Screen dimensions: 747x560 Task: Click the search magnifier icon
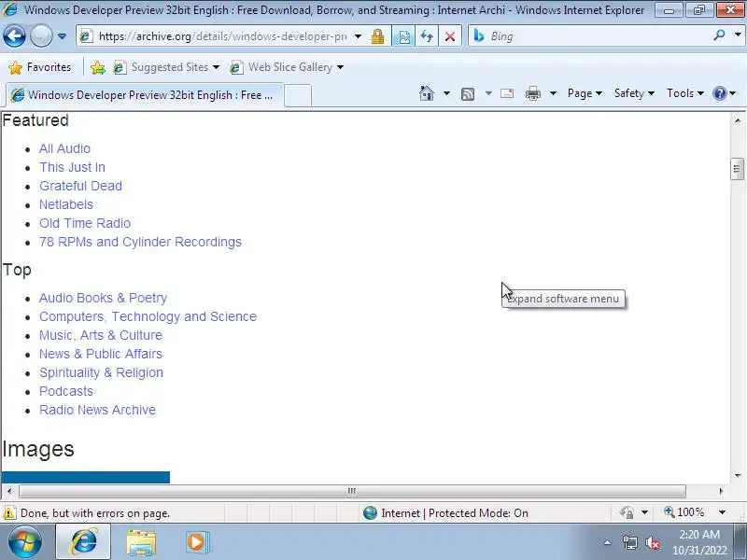tap(719, 35)
